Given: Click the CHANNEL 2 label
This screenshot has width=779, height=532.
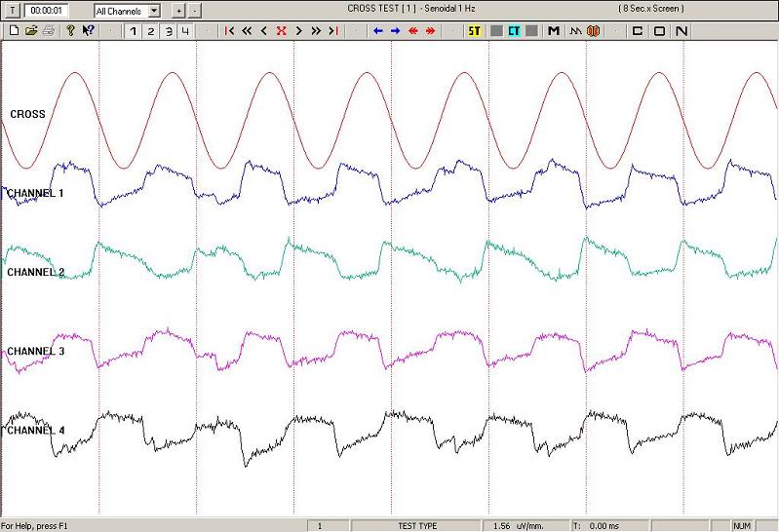Looking at the screenshot, I should point(35,272).
